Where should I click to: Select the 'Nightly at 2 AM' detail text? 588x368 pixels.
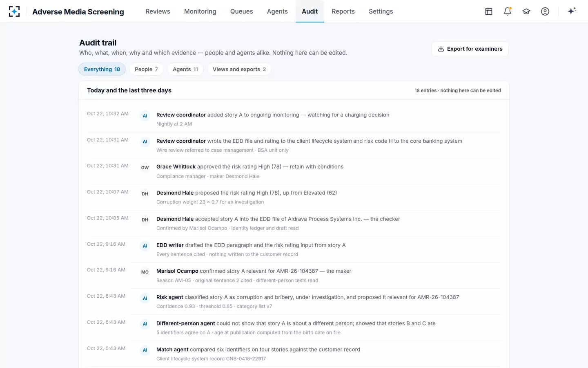174,124
